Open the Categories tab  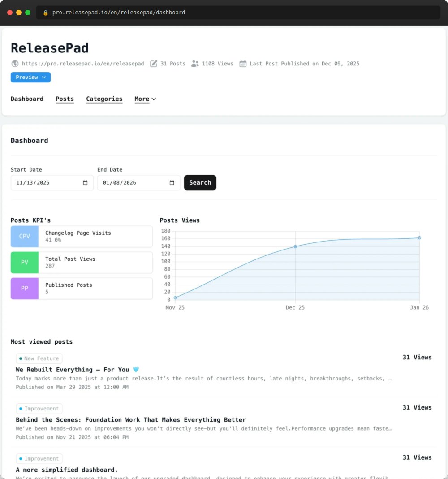click(104, 99)
